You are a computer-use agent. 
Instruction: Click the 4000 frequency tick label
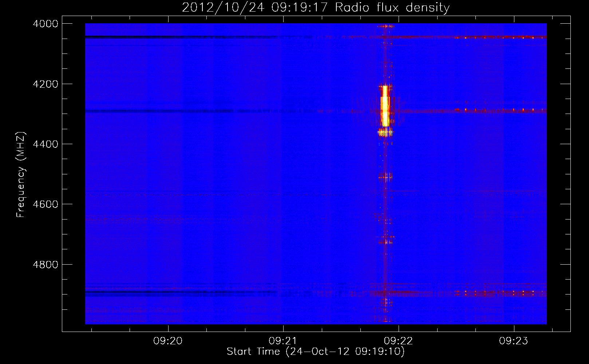(x=46, y=24)
